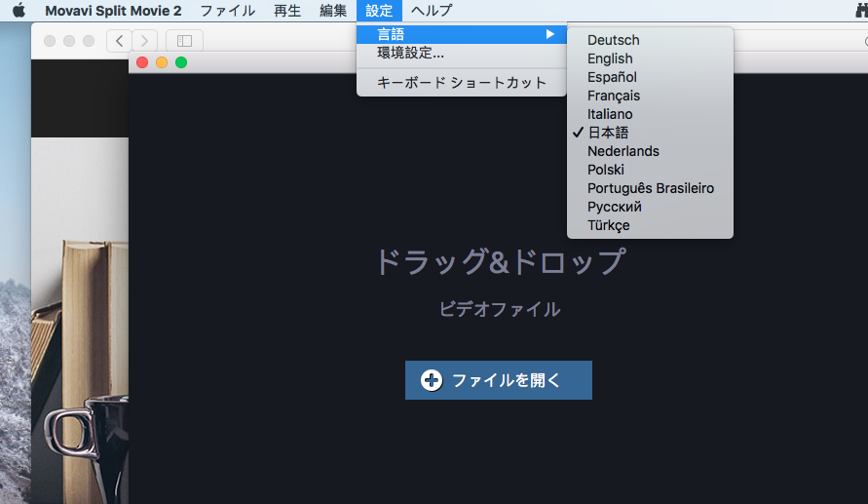Viewport: 868px width, 504px height.
Task: Open the ヘルプ menu
Action: point(432,11)
